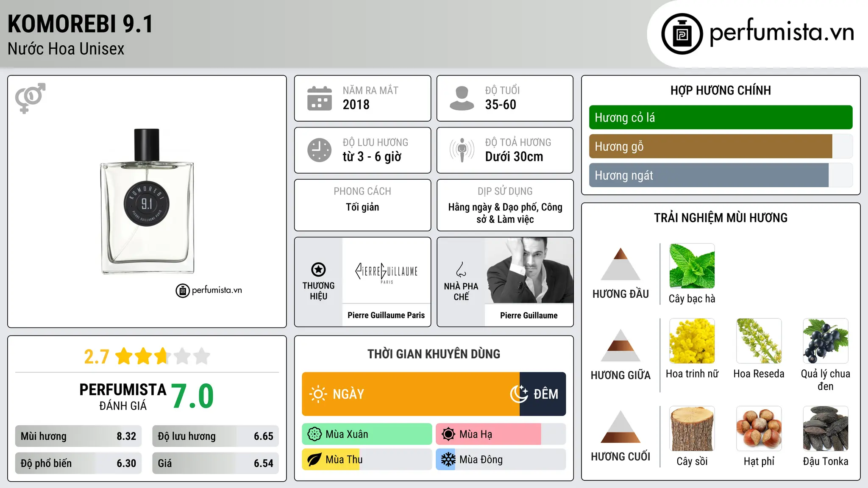Click the clock icon beside Độ lưu hương
The image size is (868, 488).
click(x=320, y=150)
